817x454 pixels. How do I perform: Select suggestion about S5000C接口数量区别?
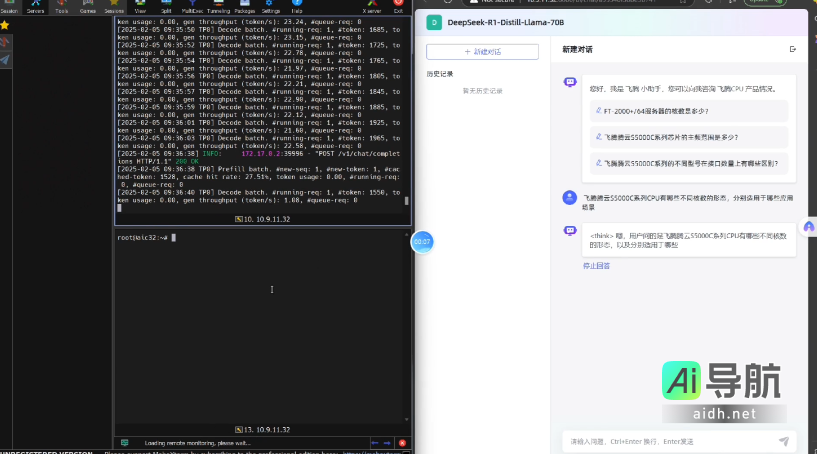[689, 163]
